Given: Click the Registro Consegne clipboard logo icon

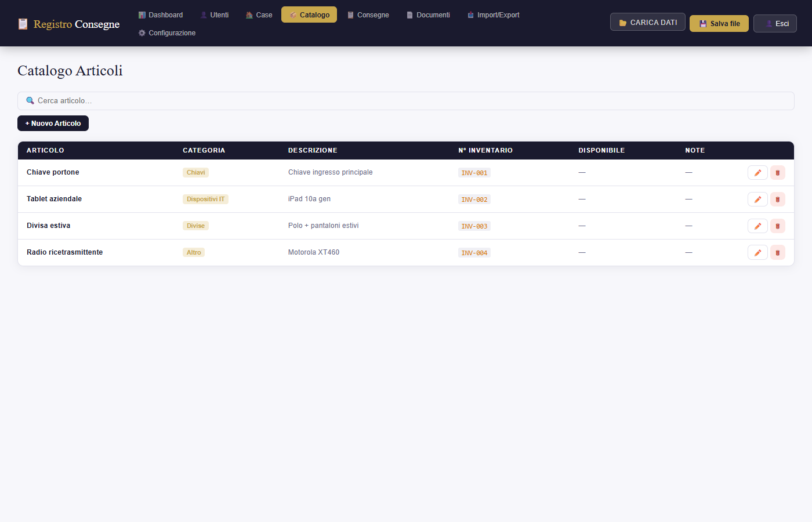Looking at the screenshot, I should (23, 24).
